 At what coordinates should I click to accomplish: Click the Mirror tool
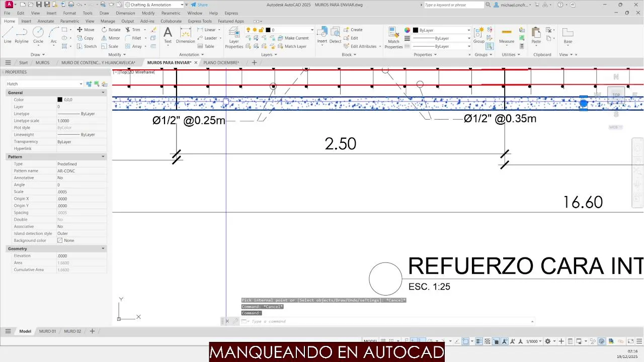pos(111,38)
